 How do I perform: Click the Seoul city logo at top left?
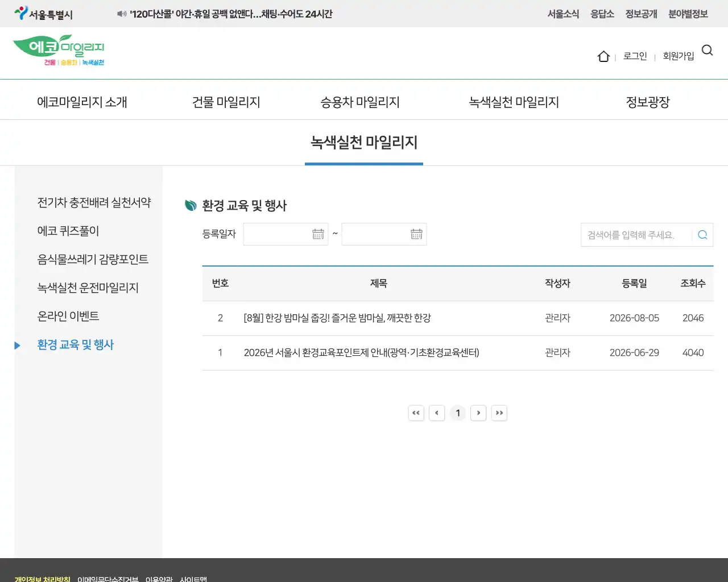[x=44, y=14]
